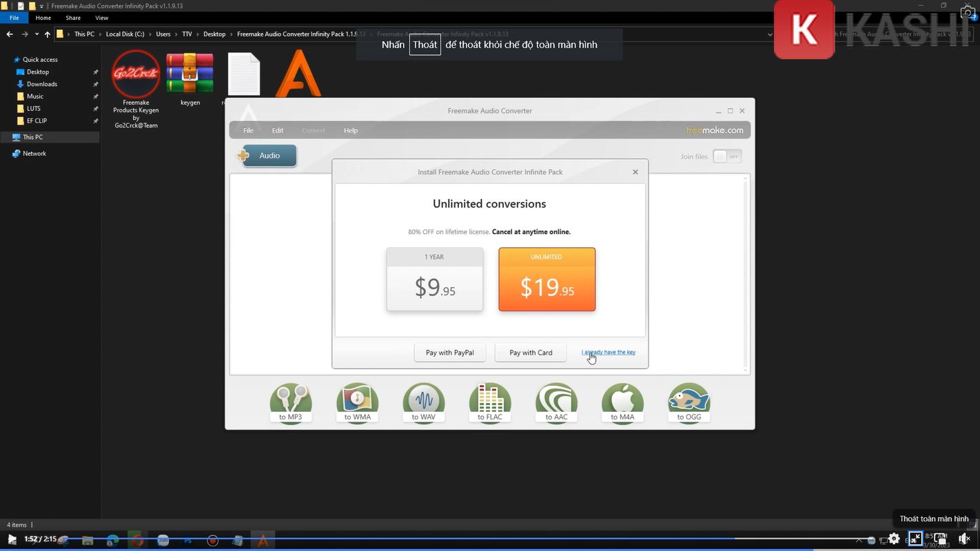980x551 pixels.
Task: Click the to MP3 format icon
Action: [x=290, y=403]
